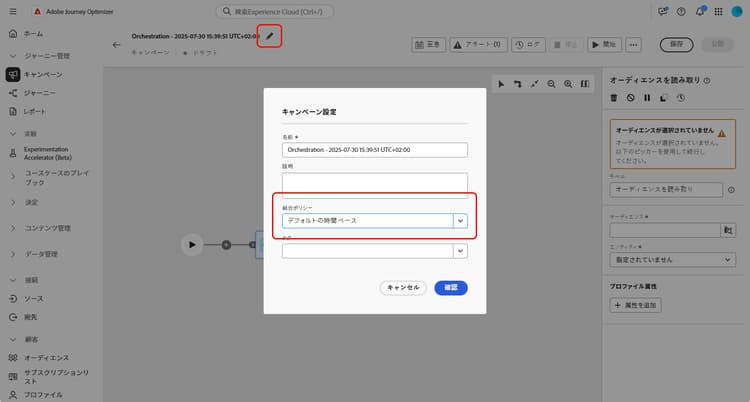Open activity logs via the clock icon
Image resolution: width=750 pixels, height=402 pixels.
tap(681, 98)
